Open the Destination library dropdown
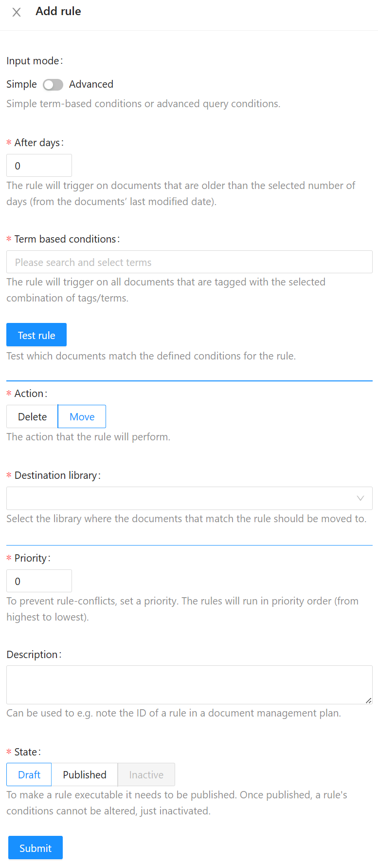Screen dimensions: 378x868 [x=189, y=498]
